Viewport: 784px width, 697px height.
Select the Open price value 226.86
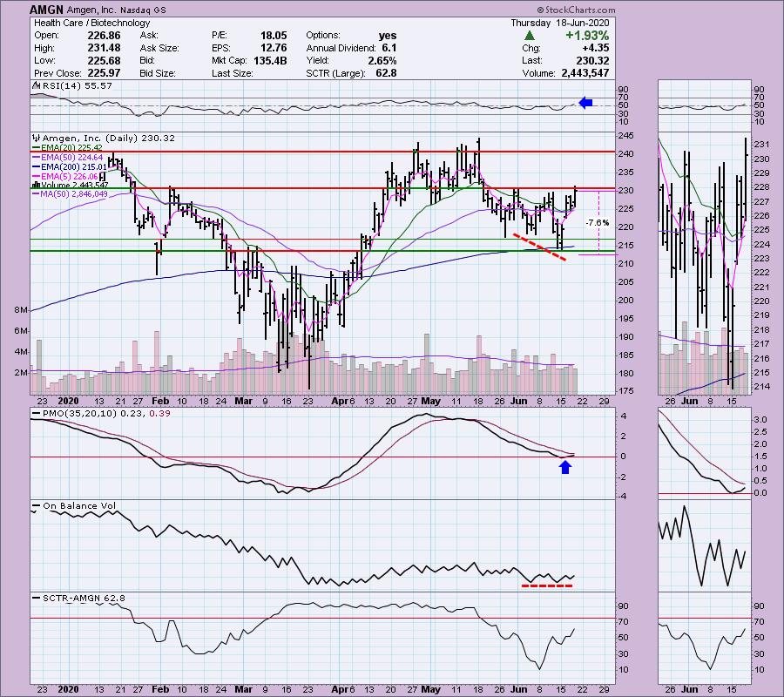[x=104, y=36]
